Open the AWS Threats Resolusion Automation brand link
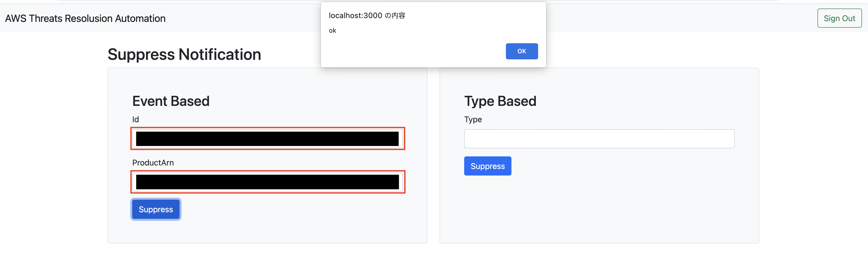The height and width of the screenshot is (258, 868). click(x=85, y=18)
